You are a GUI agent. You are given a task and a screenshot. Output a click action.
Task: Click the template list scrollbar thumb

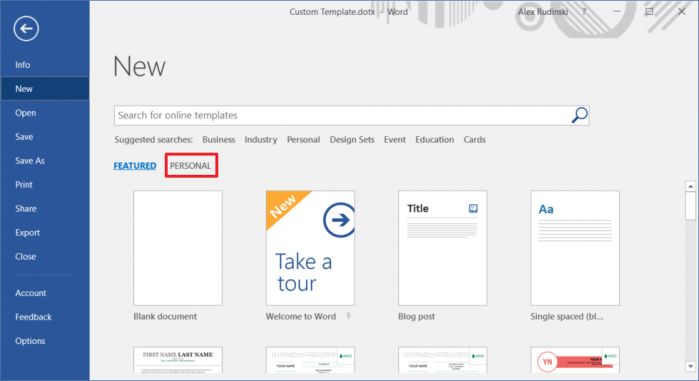point(691,206)
